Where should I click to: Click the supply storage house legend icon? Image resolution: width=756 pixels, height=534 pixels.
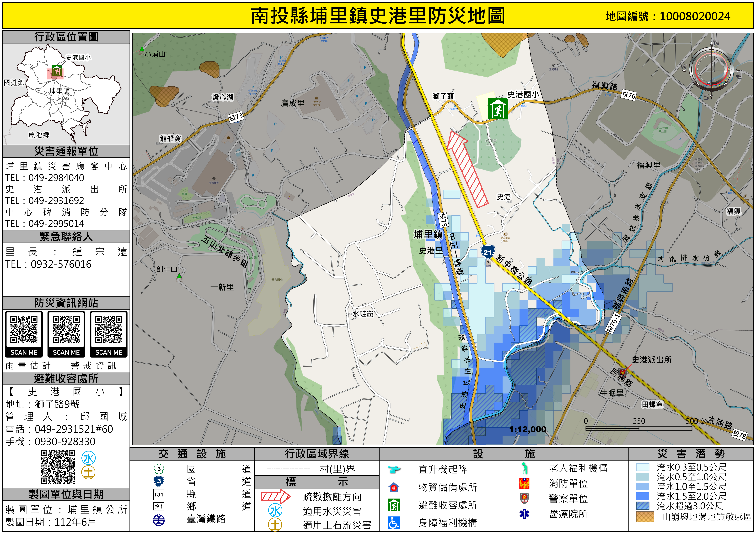394,487
